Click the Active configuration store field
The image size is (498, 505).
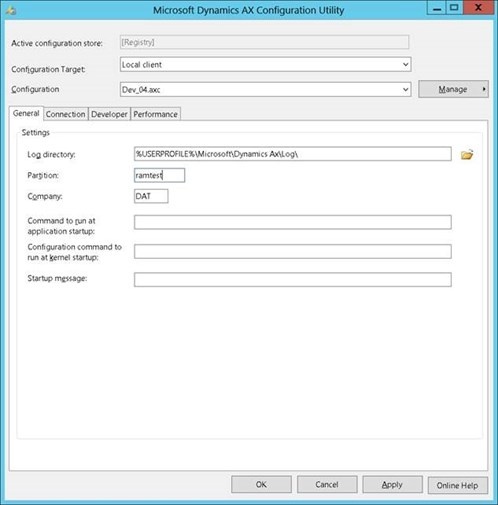pos(264,42)
